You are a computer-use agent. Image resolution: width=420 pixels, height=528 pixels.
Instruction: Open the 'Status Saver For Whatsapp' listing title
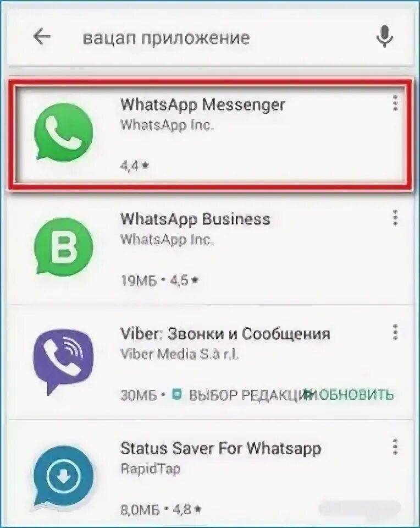point(221,449)
